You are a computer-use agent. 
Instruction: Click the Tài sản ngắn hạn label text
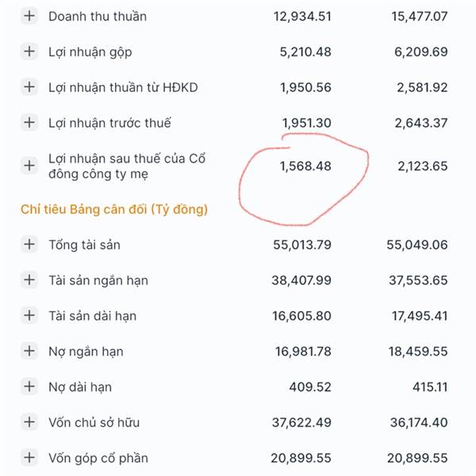click(x=98, y=280)
